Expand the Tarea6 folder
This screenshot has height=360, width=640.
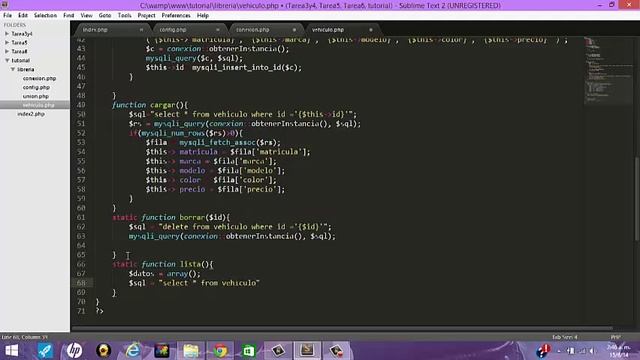pyautogui.click(x=7, y=51)
